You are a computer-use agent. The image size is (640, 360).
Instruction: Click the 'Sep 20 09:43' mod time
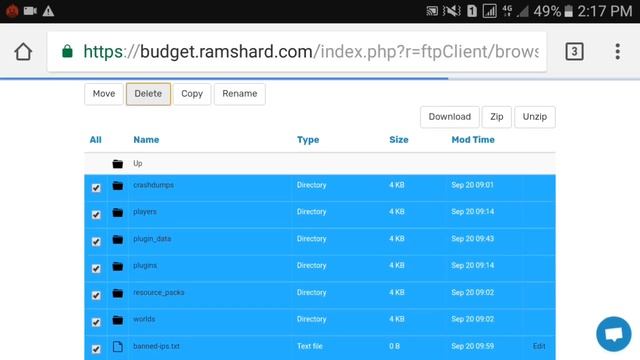pos(473,239)
